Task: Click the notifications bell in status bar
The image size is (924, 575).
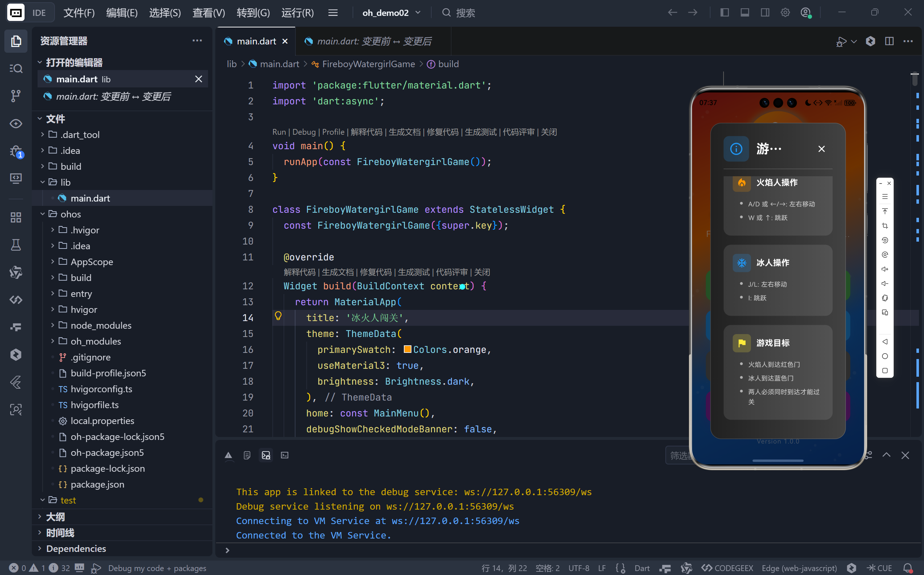Action: (907, 568)
